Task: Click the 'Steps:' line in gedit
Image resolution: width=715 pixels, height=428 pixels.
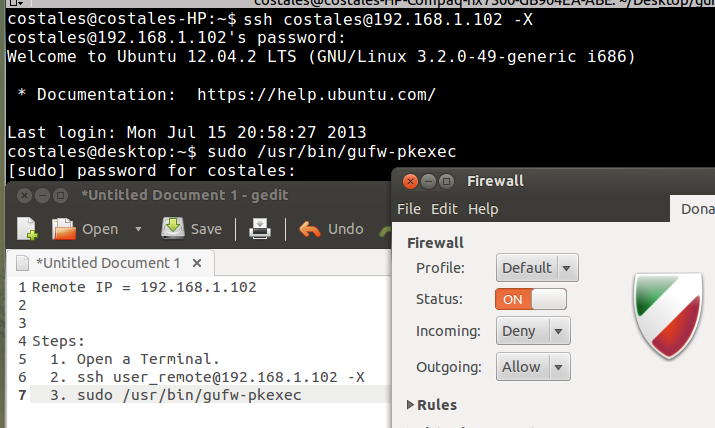Action: click(58, 341)
